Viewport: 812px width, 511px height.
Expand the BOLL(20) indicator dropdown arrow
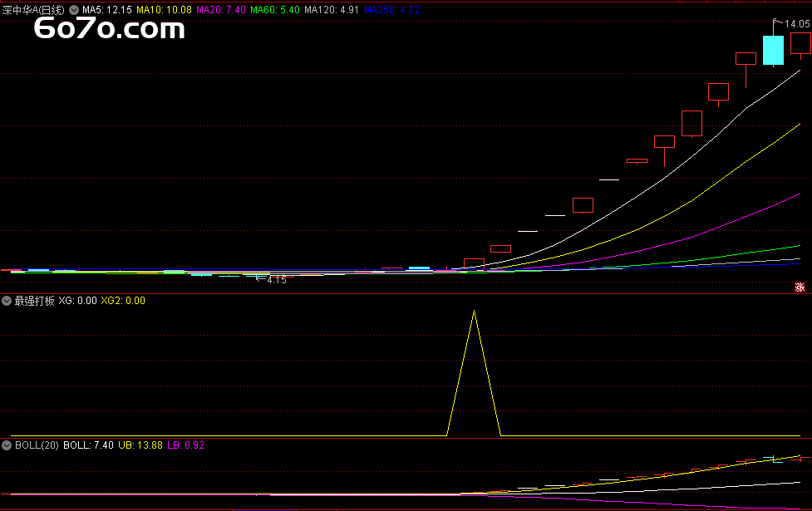(7, 445)
